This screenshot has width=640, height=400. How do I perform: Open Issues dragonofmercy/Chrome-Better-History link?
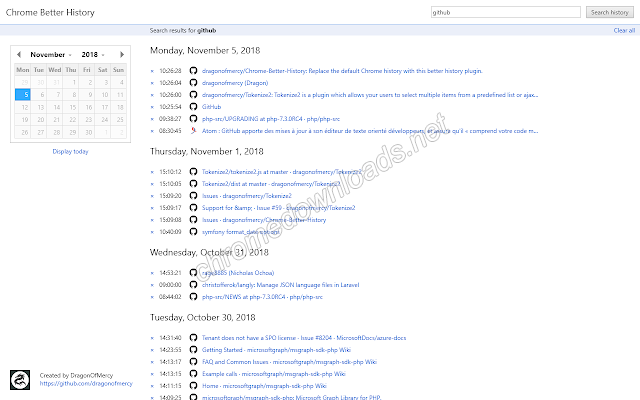pyautogui.click(x=264, y=220)
